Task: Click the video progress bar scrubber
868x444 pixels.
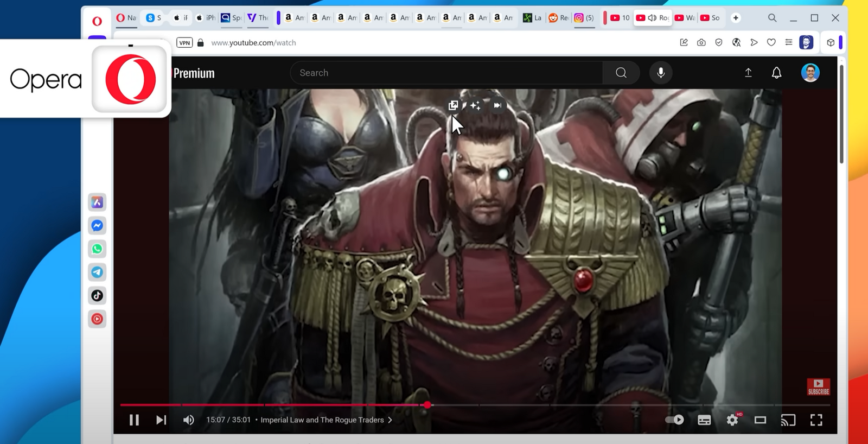Action: [427, 405]
